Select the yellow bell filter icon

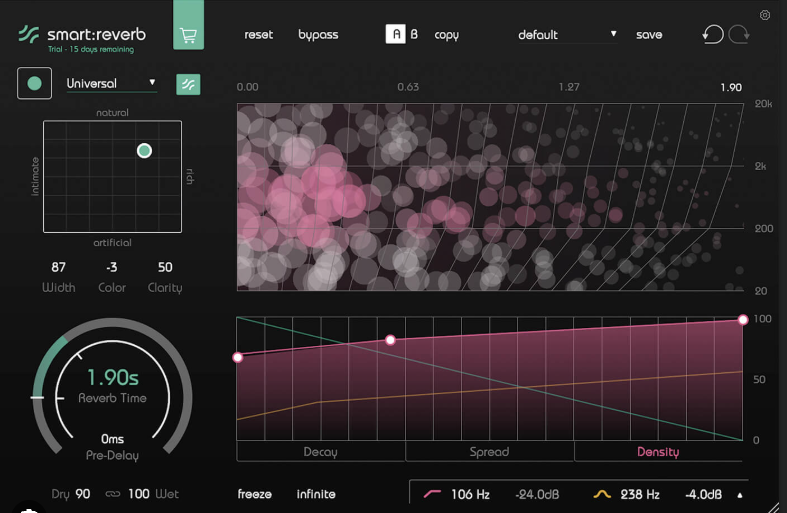pos(602,494)
